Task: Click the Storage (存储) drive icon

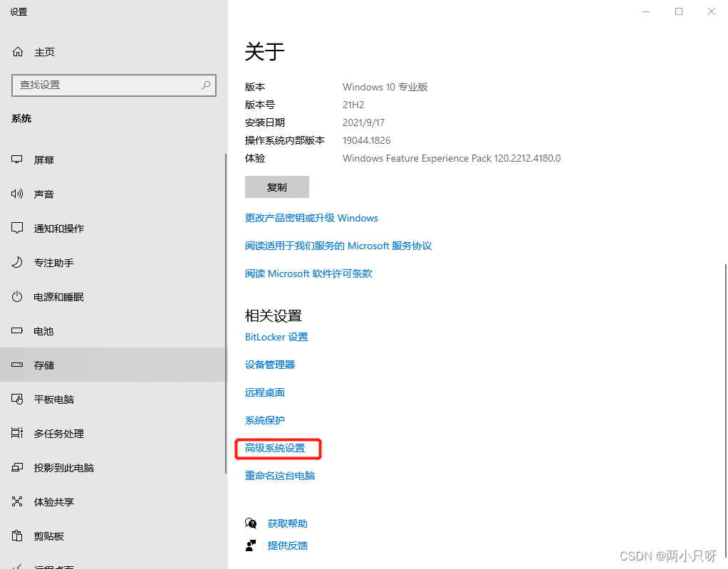Action: click(16, 365)
